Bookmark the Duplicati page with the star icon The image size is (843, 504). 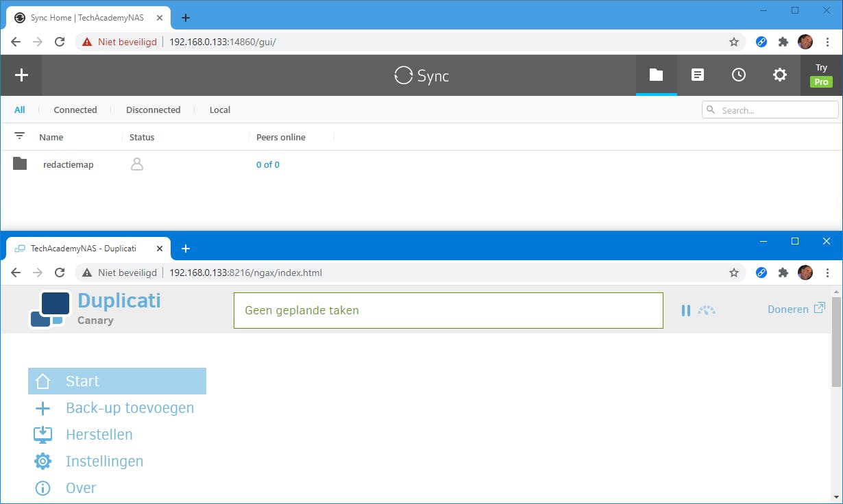coord(734,273)
